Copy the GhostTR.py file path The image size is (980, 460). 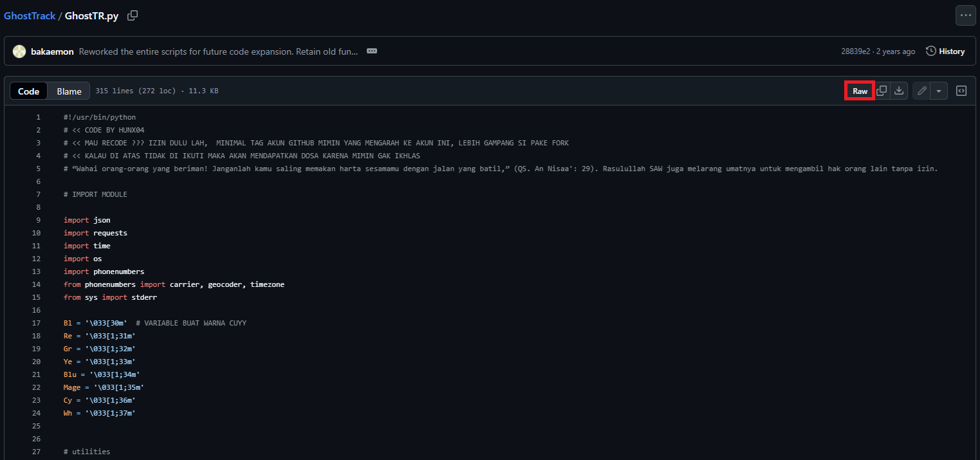(133, 15)
